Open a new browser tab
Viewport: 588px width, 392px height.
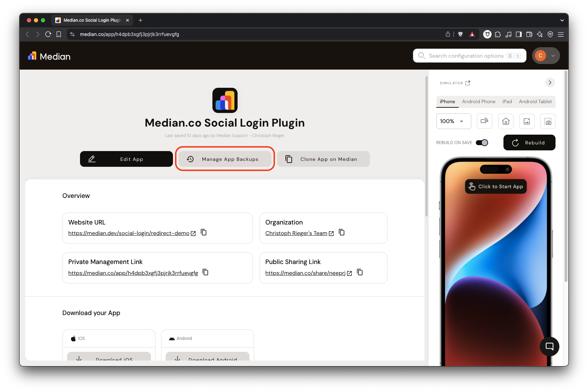point(140,20)
